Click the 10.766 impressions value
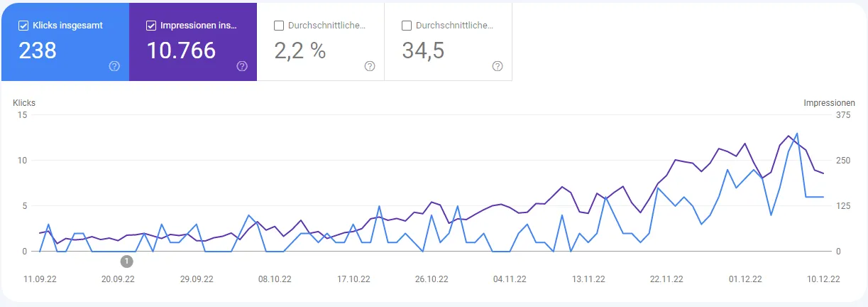The height and width of the screenshot is (307, 868). [x=181, y=50]
